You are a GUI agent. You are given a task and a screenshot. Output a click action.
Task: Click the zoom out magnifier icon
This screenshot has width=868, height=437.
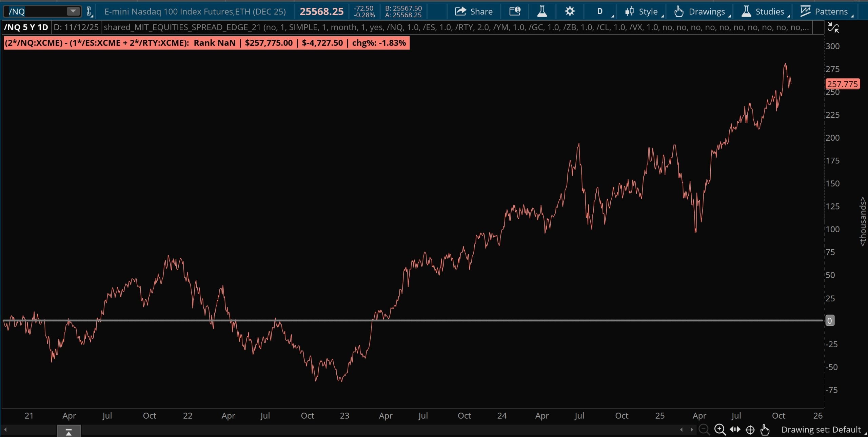[704, 430]
